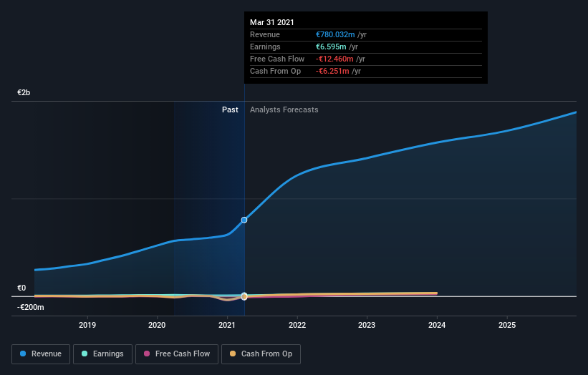The width and height of the screenshot is (588, 375).
Task: Toggle the Revenue legend series
Action: pos(41,354)
